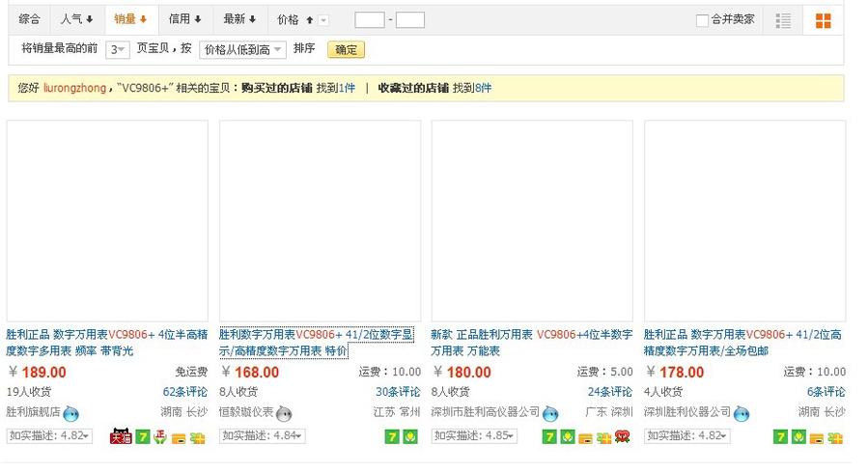Open ¥168.00 VC9806+ product title link

[x=316, y=343]
